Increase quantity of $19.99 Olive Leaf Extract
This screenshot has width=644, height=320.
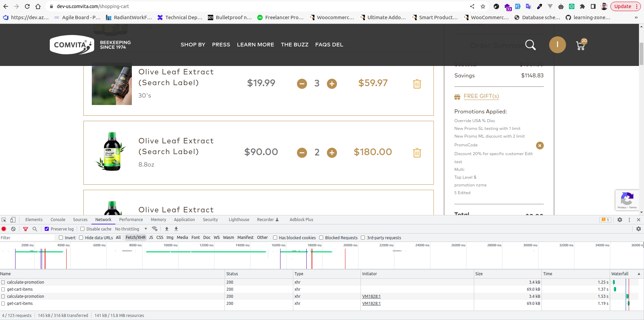click(332, 83)
